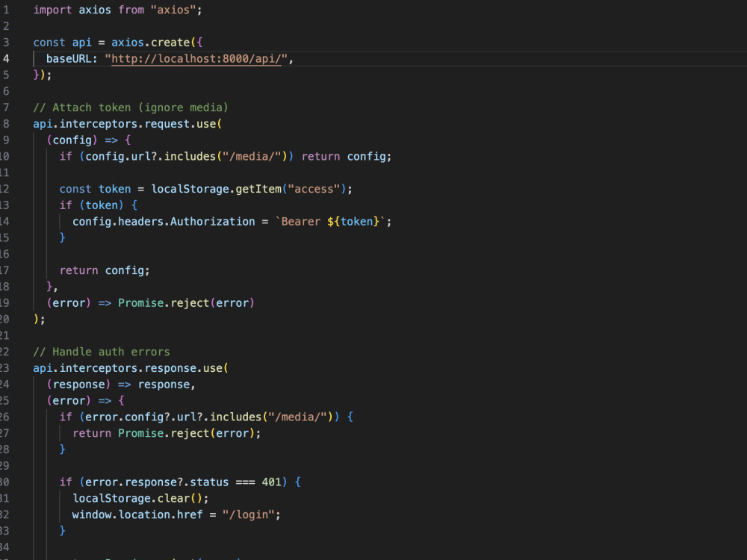747x560 pixels.
Task: Click 'error.config?.url?.includes' expression
Action: pos(173,417)
